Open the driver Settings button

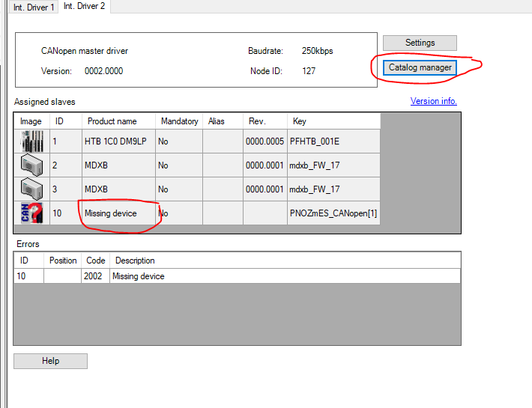(x=420, y=43)
